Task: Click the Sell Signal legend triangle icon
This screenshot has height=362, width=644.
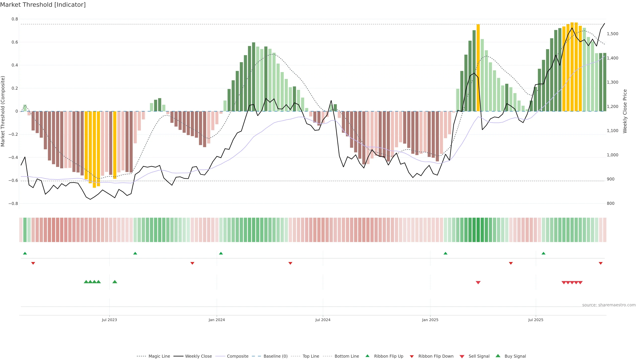Action: click(x=462, y=356)
